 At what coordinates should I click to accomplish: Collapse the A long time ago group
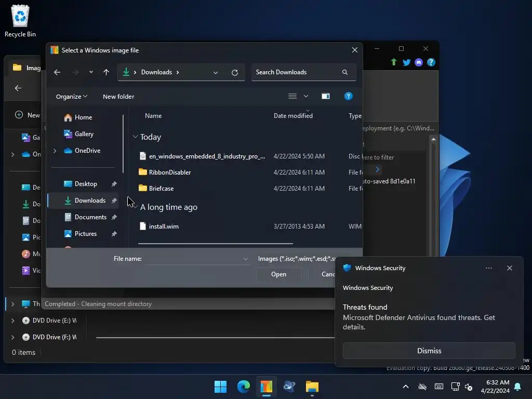pyautogui.click(x=136, y=207)
